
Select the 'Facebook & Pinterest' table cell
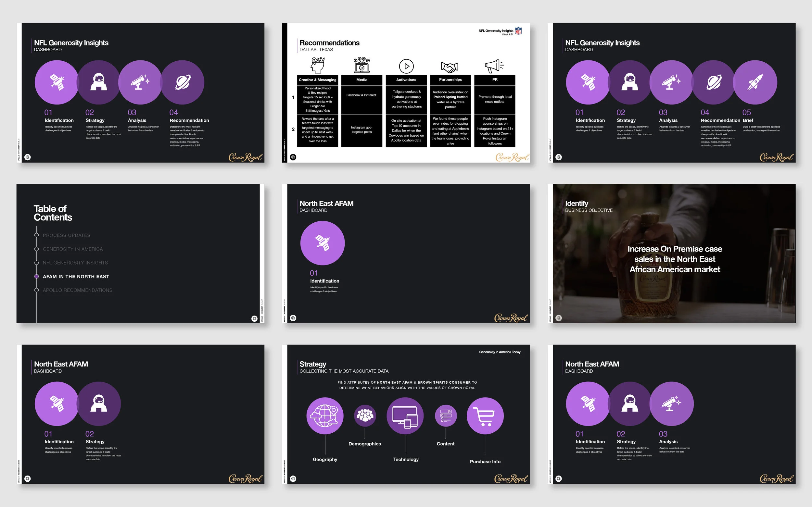point(362,100)
